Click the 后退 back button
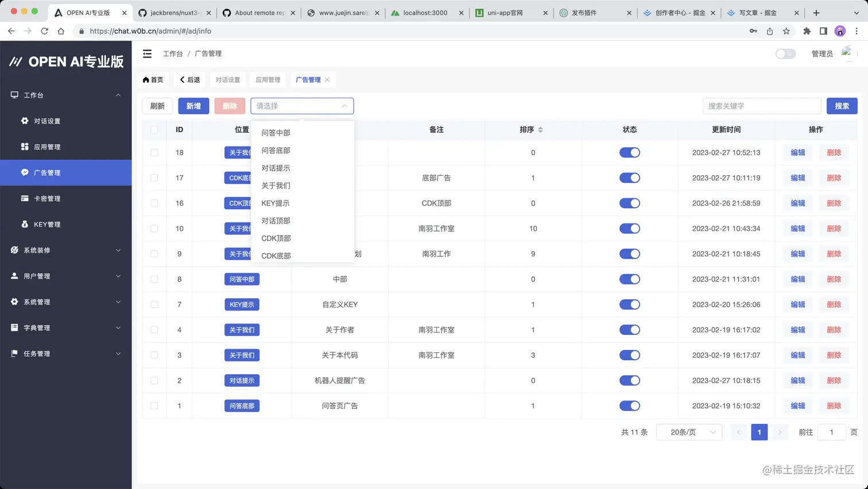868x489 pixels. (x=189, y=80)
